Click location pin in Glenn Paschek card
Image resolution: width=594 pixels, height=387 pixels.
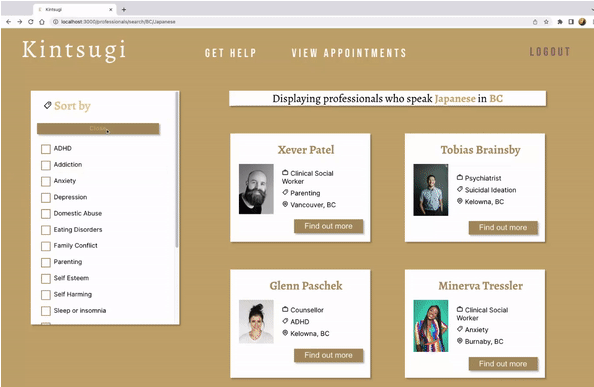tap(285, 333)
